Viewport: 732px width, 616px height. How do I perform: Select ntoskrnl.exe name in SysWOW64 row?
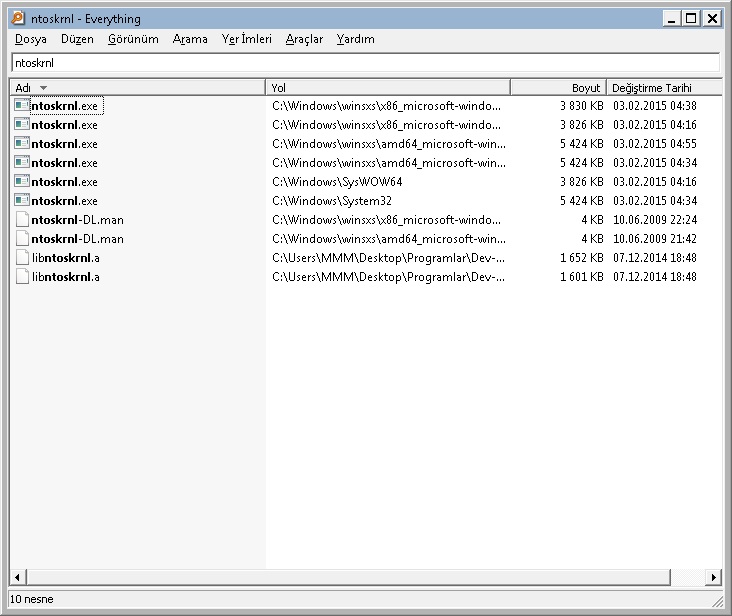click(x=64, y=182)
